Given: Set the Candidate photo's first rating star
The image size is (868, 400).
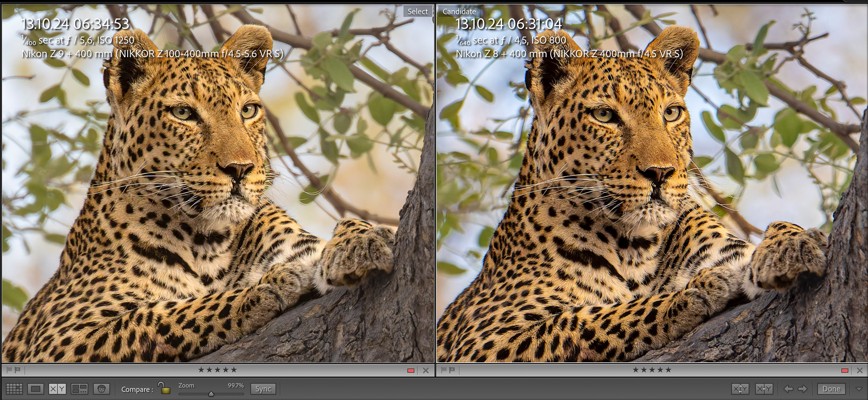Looking at the screenshot, I should 636,369.
